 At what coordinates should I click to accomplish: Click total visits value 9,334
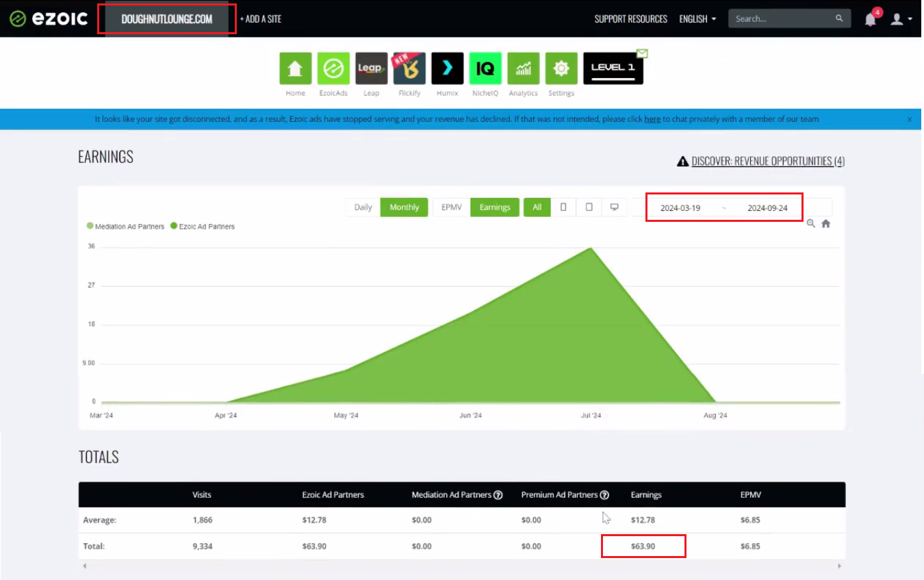coord(203,546)
